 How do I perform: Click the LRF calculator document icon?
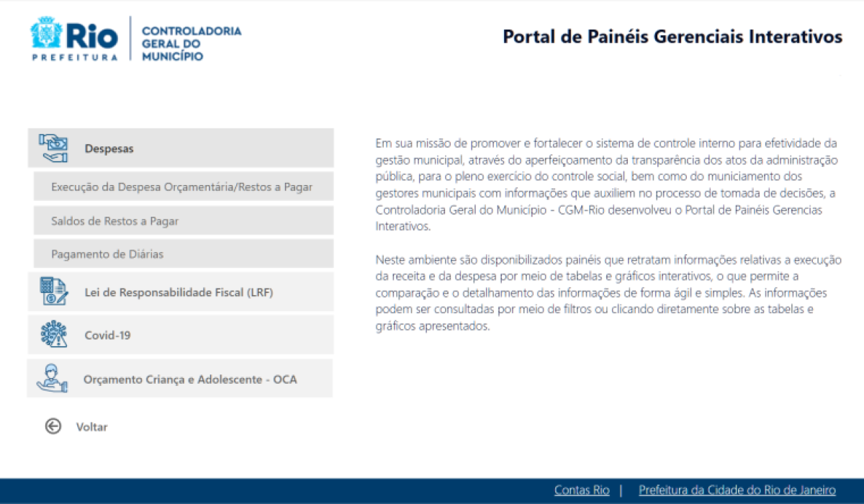click(53, 292)
